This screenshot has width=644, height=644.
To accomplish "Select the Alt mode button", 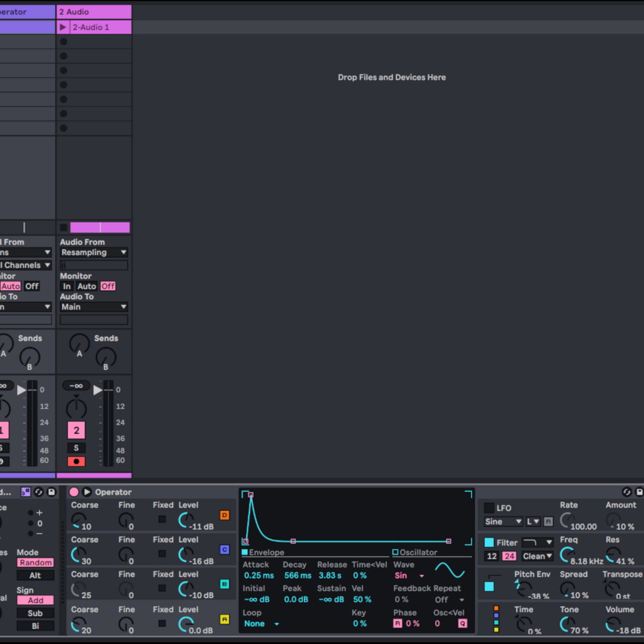I will [35, 575].
